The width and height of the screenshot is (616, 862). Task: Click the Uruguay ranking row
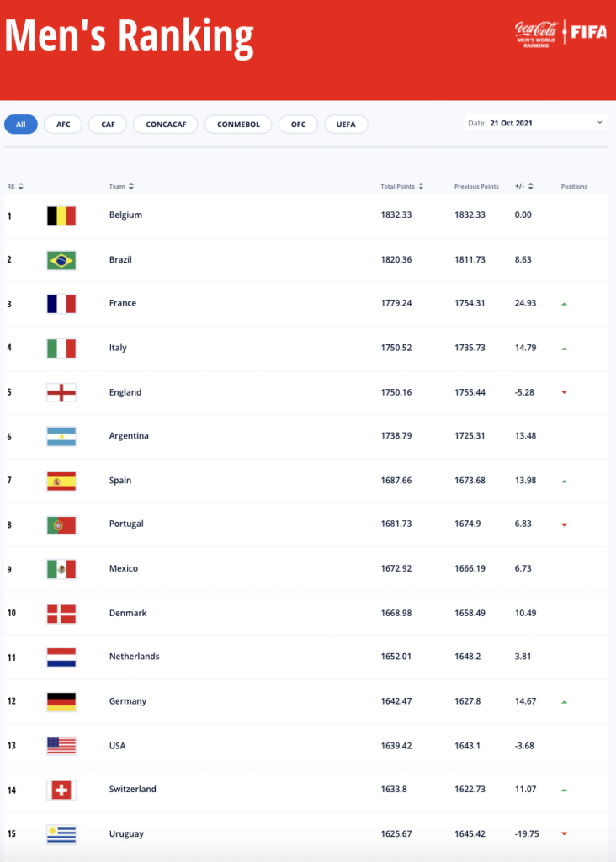(305, 834)
